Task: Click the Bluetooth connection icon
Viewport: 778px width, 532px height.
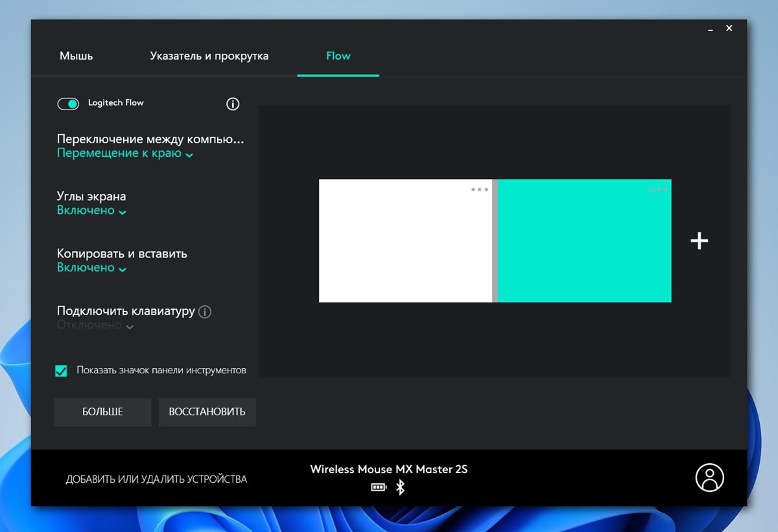Action: tap(400, 487)
